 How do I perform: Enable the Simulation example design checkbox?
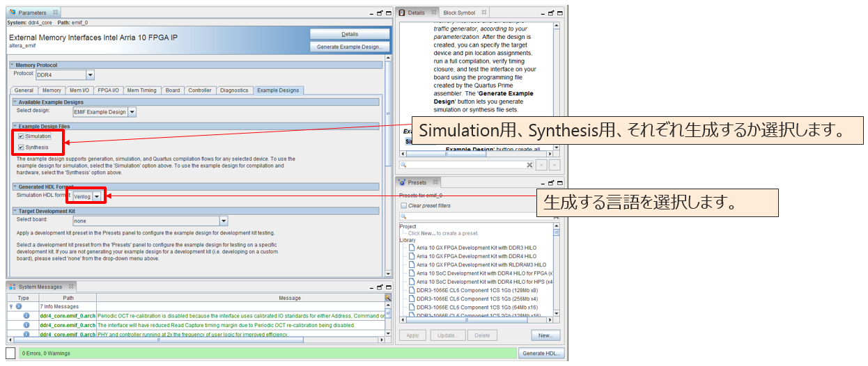coord(21,136)
